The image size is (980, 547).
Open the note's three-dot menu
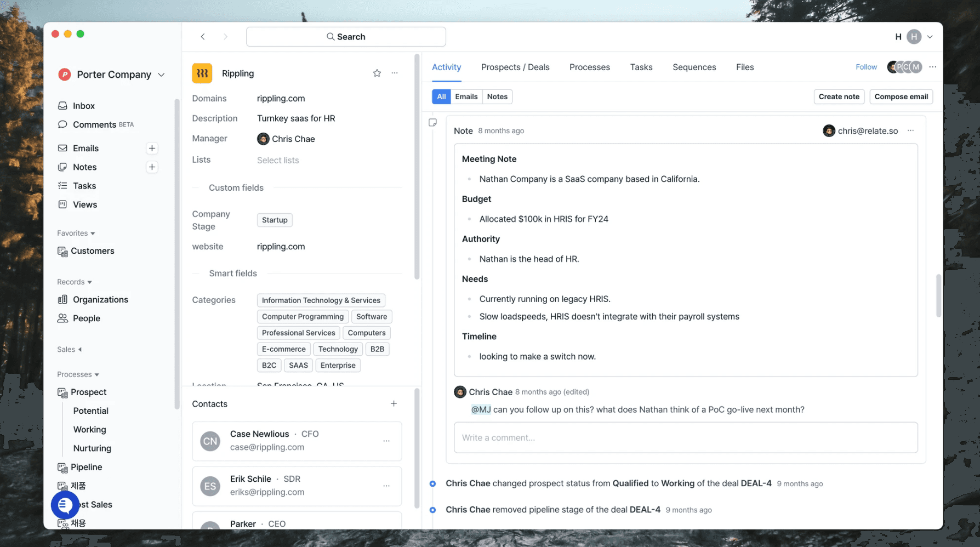910,130
